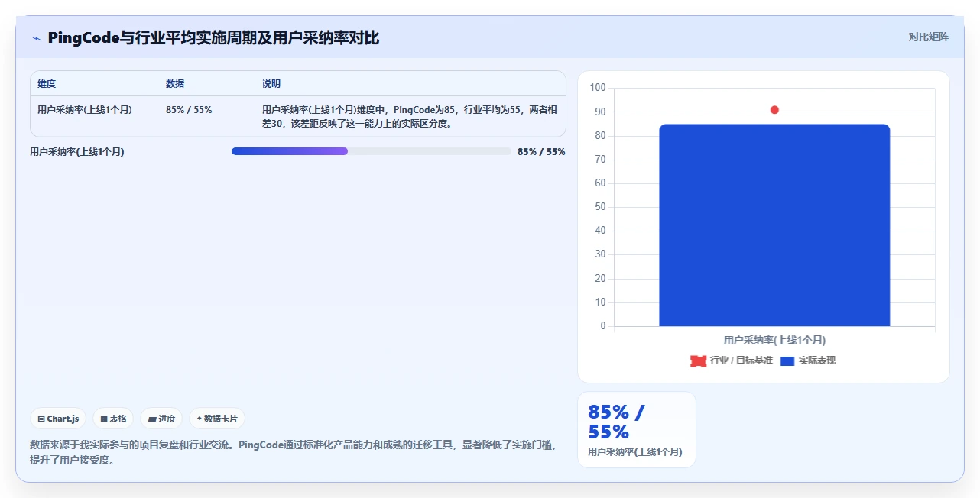Click the data card caption 用户采纳率(上线1个月)
Image resolution: width=980 pixels, height=498 pixels.
click(x=636, y=452)
